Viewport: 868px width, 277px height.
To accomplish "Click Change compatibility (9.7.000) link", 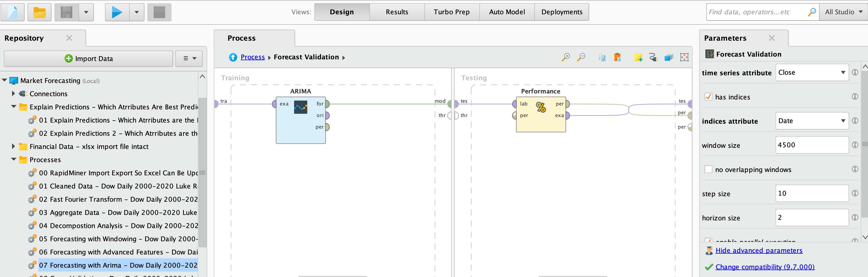I will (x=765, y=267).
